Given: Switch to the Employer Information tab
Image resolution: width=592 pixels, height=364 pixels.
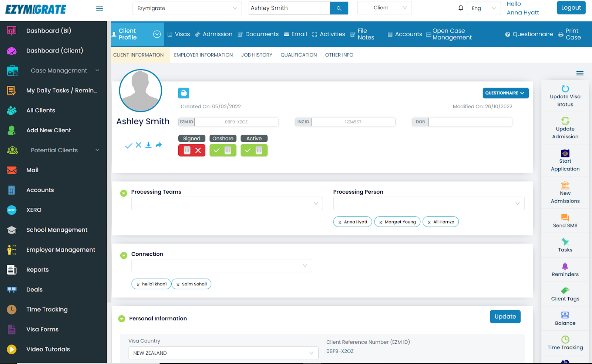Looking at the screenshot, I should pyautogui.click(x=203, y=55).
